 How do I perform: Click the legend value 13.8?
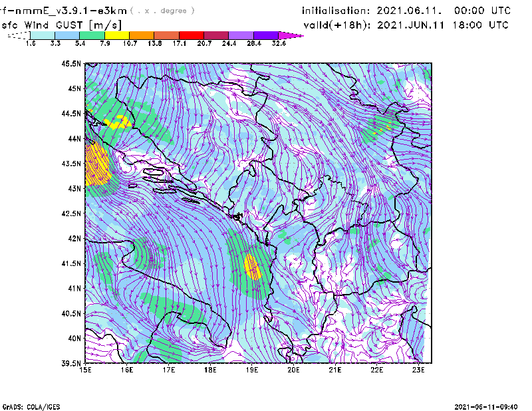[x=155, y=43]
